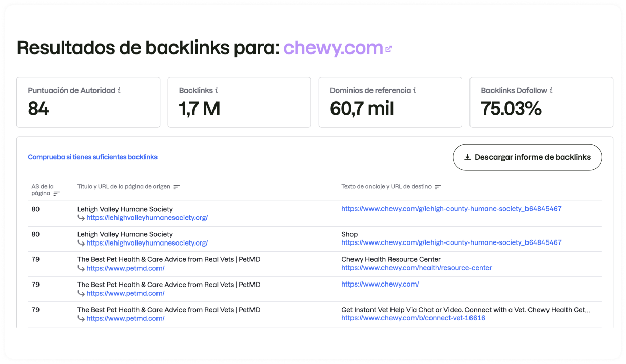Click the 60,7 mil referring domains value
This screenshot has height=364, width=626.
coord(362,109)
